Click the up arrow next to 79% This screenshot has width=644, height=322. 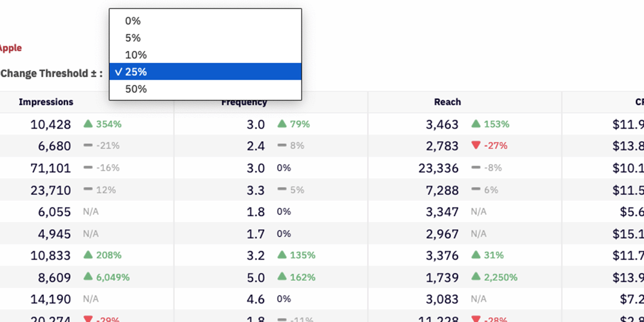[x=282, y=124]
